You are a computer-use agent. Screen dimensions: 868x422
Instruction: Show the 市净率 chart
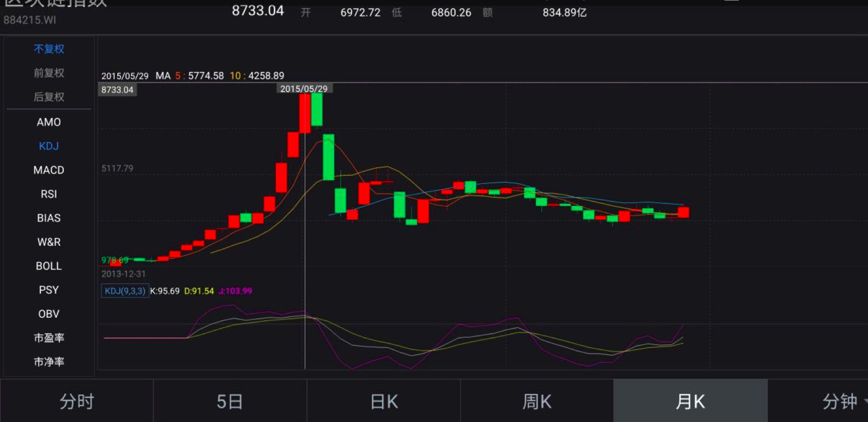point(49,362)
